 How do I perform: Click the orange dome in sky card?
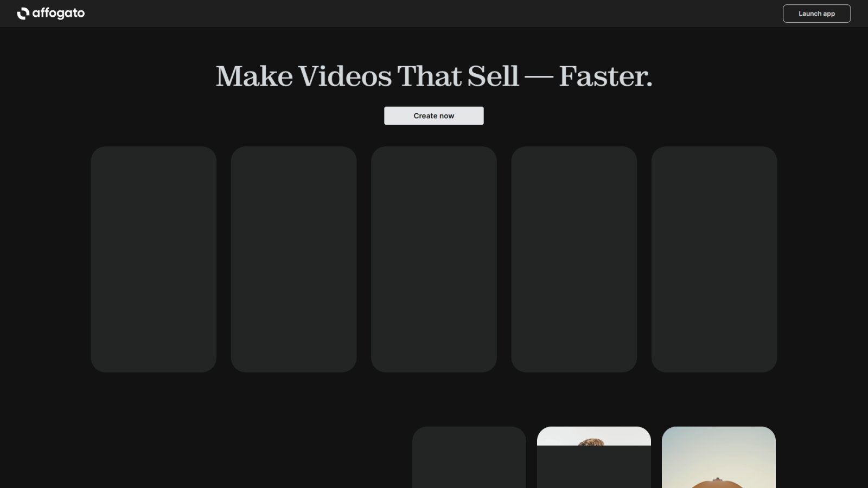717,483
